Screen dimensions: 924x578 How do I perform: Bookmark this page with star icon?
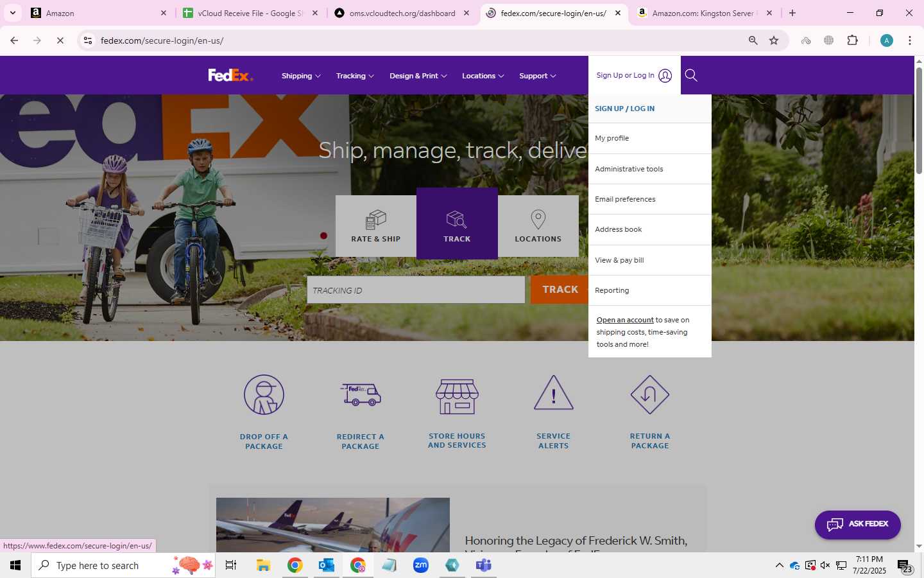coord(774,40)
